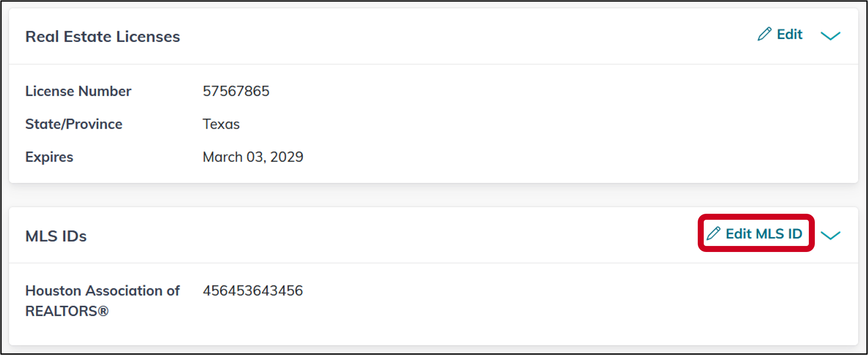Select the Real Estate Licenses section header
The height and width of the screenshot is (355, 868).
tap(102, 36)
